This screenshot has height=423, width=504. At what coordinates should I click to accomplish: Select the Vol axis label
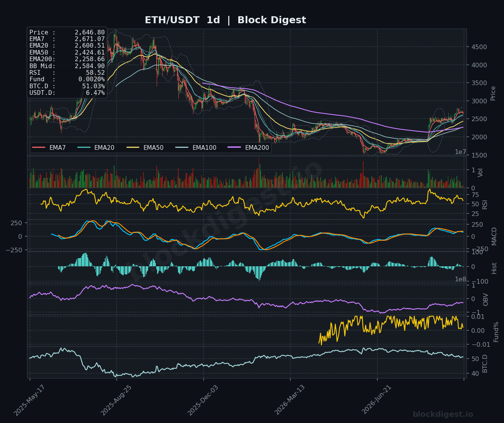[481, 173]
